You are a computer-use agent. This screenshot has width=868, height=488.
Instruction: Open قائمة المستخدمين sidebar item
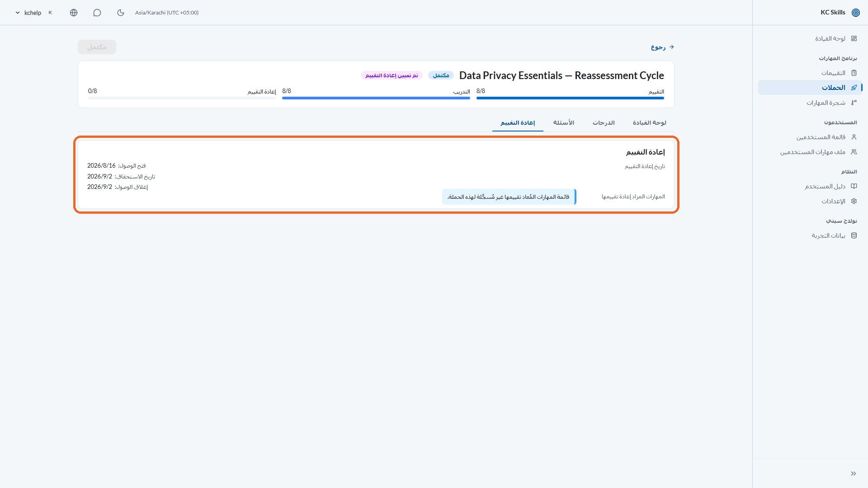(810, 137)
